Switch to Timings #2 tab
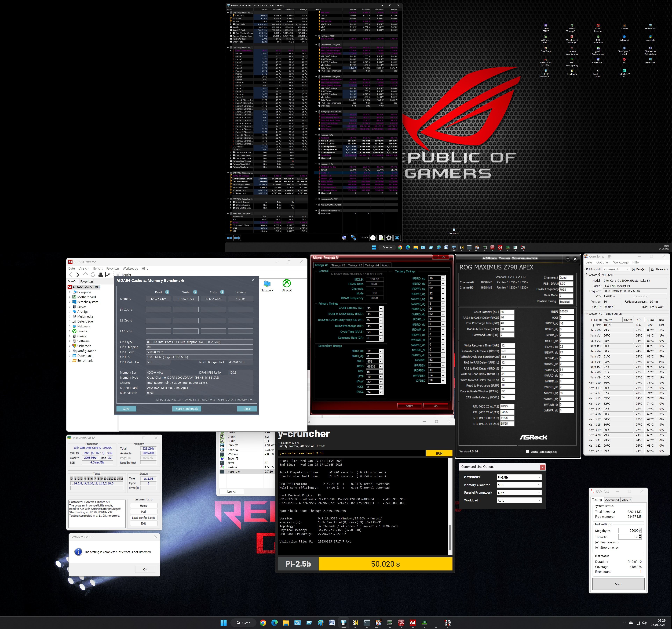The image size is (672, 629). pyautogui.click(x=338, y=265)
